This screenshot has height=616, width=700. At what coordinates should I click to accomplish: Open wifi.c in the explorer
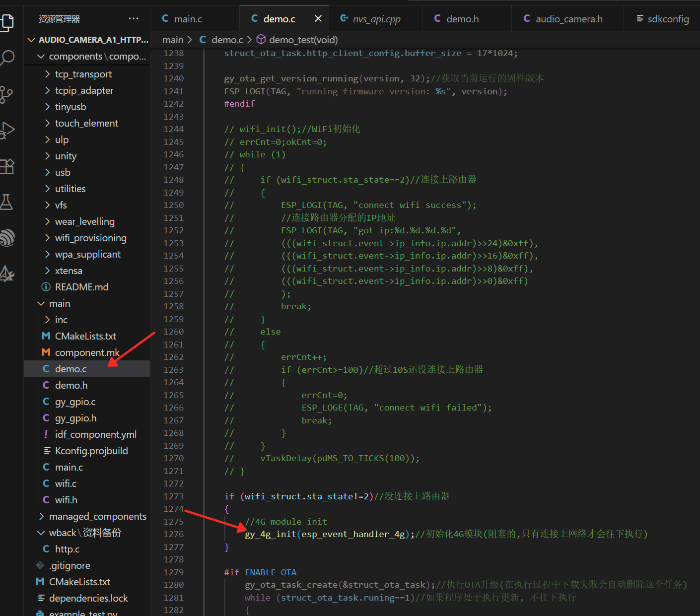(87, 483)
